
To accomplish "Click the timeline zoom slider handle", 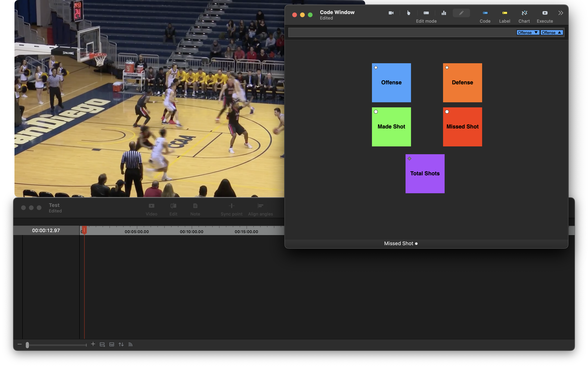I will (x=27, y=345).
